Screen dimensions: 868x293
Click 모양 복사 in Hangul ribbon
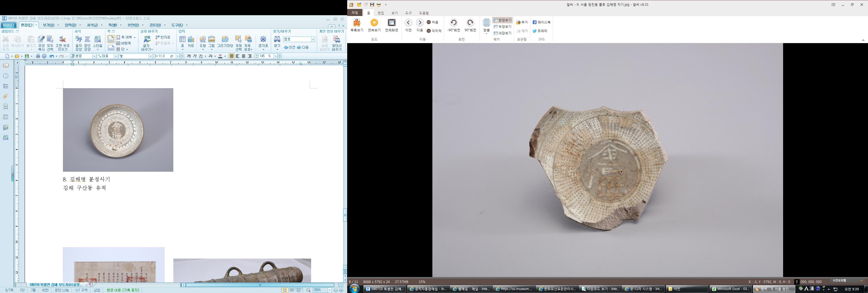[42, 43]
